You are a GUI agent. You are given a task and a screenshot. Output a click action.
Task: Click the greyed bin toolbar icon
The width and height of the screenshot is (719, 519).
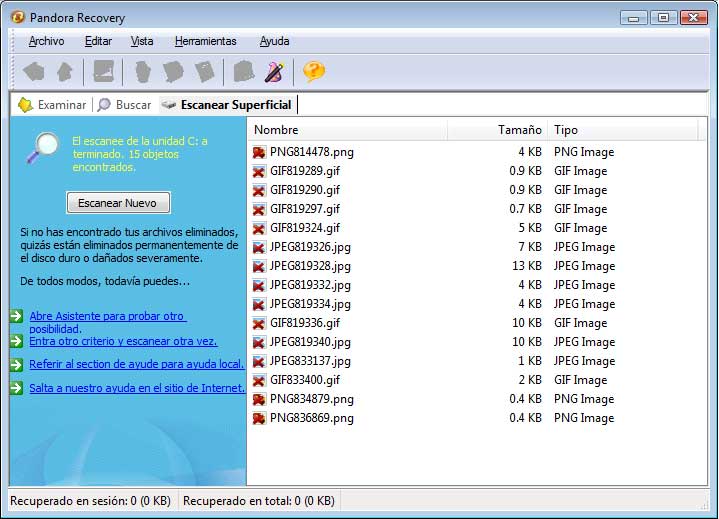(x=244, y=72)
